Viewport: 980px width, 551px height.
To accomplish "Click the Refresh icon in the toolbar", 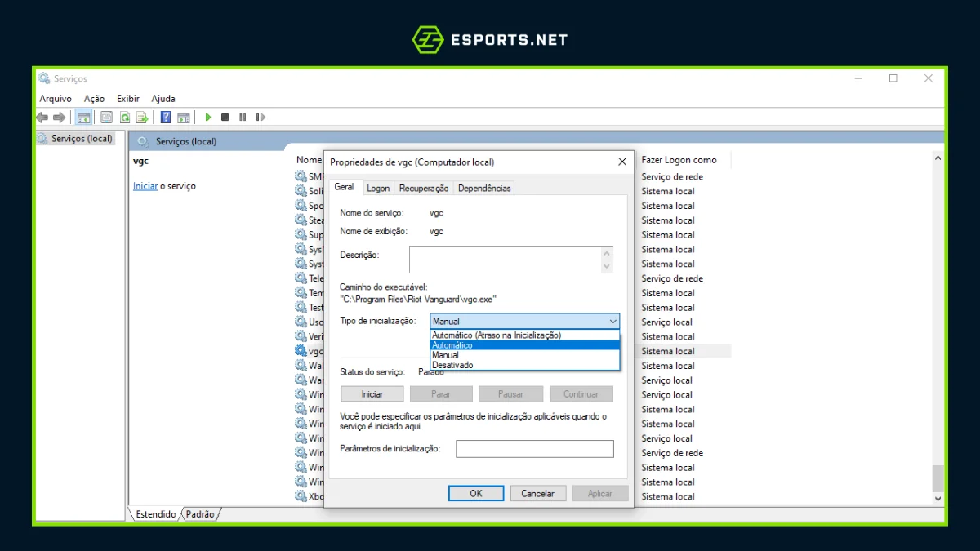I will pyautogui.click(x=125, y=118).
